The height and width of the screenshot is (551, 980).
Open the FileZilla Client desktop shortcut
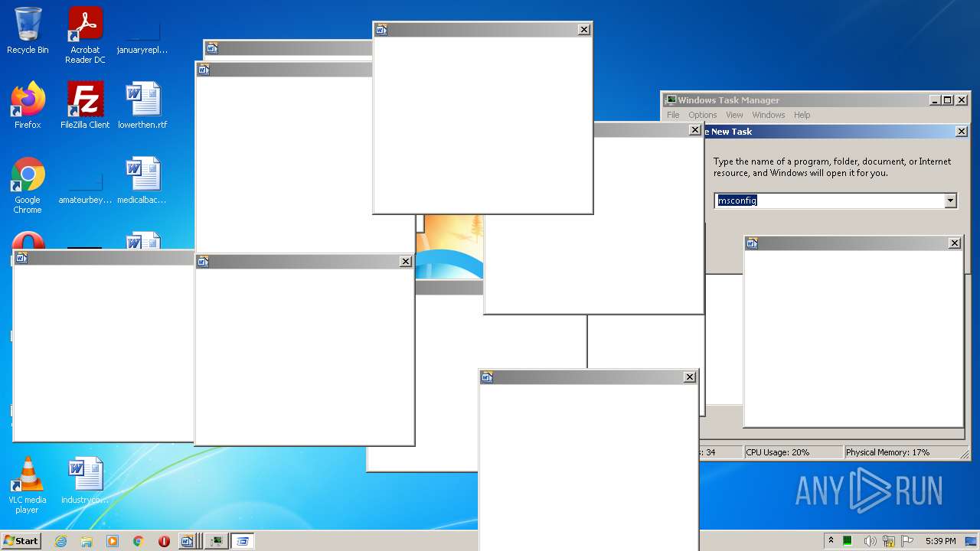click(85, 106)
